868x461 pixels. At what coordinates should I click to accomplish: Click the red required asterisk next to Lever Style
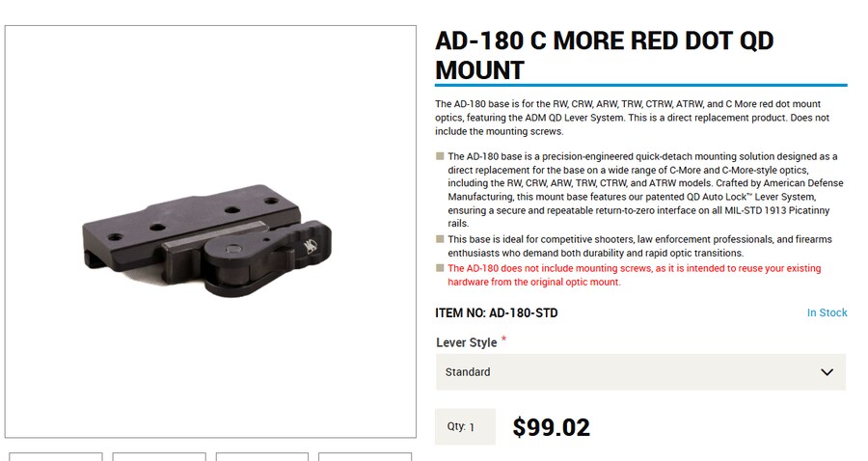[x=503, y=340]
